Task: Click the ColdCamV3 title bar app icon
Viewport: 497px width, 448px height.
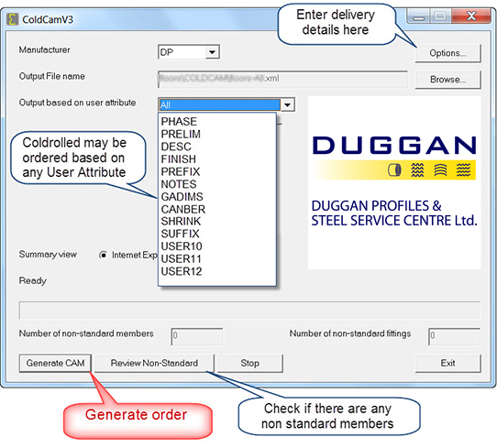Action: 12,19
